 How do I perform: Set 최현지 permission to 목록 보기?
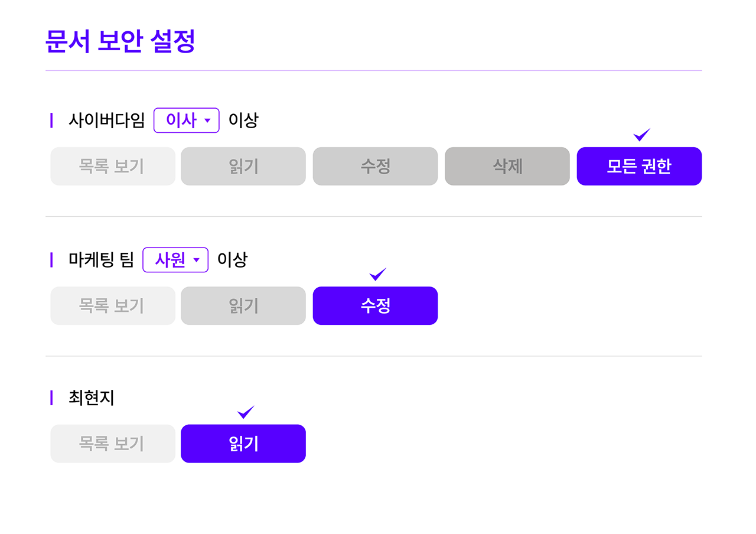click(x=112, y=444)
